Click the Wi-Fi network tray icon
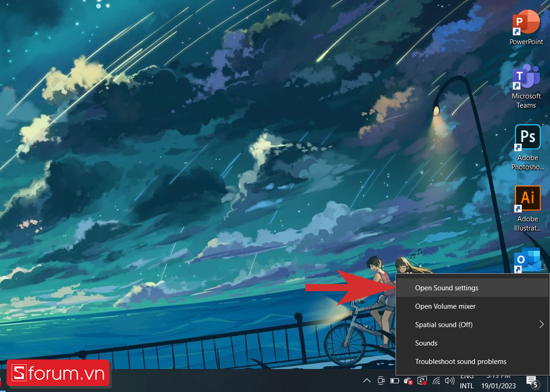The width and height of the screenshot is (550, 392). 436,381
